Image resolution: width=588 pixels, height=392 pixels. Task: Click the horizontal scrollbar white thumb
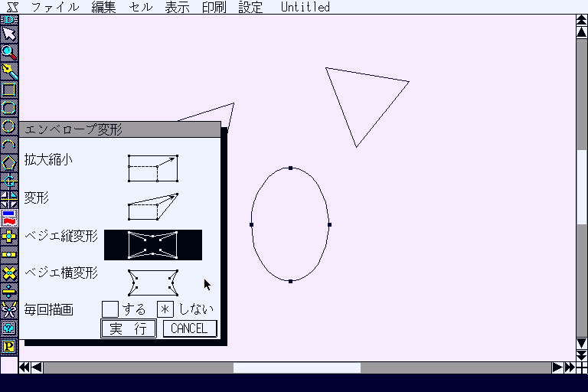point(297,367)
